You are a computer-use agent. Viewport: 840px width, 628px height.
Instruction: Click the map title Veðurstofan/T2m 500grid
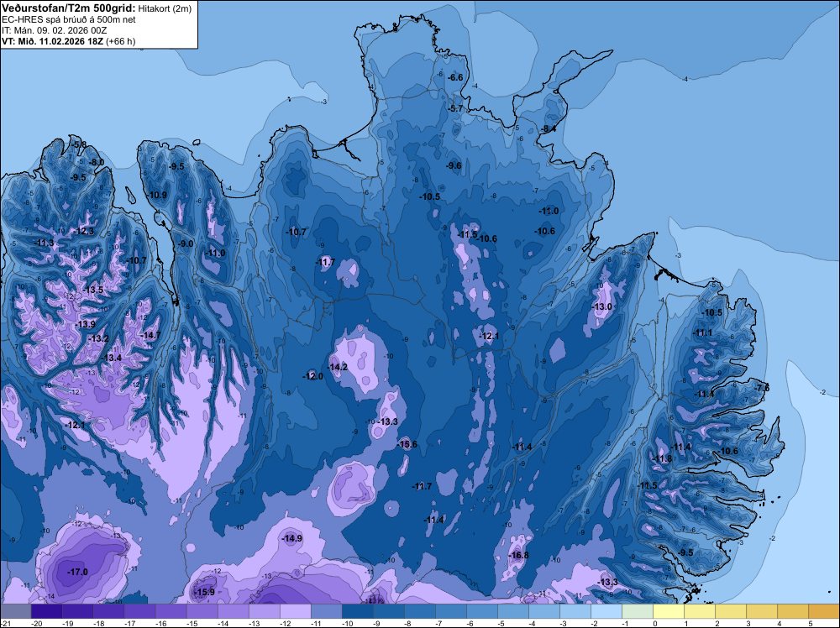pos(69,8)
